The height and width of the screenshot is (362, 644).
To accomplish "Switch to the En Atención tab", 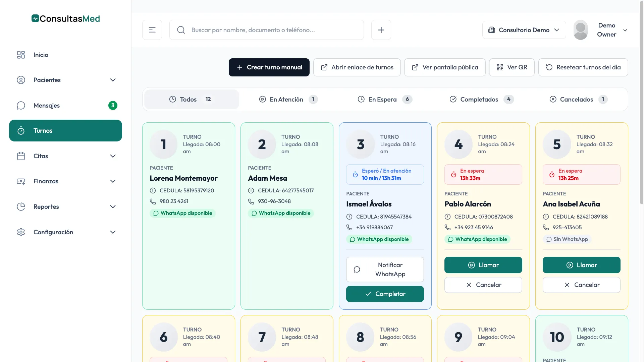I will [288, 99].
